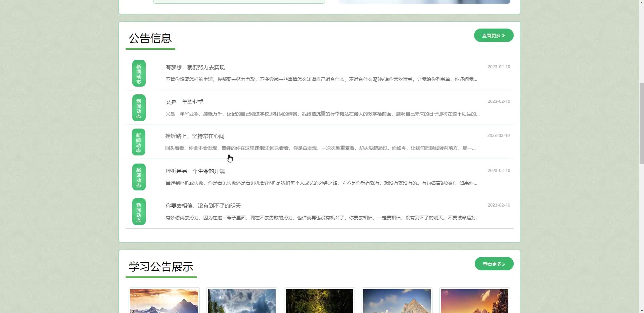
Task: Open the article 又是一年毕业季
Action: pos(184,102)
